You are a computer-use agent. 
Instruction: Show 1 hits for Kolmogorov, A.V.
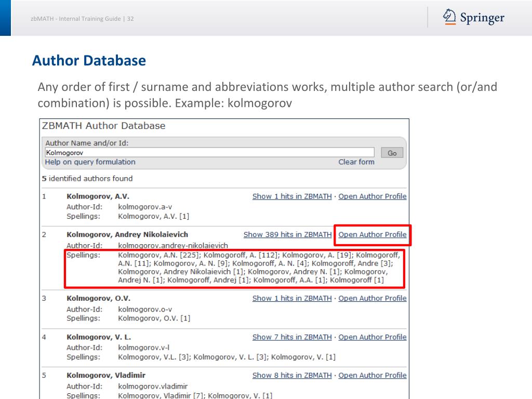pos(292,196)
